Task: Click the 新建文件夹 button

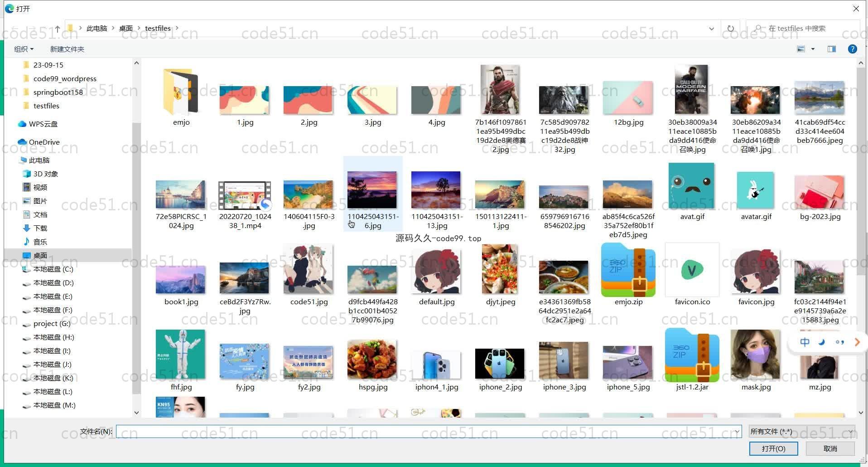Action: click(67, 49)
